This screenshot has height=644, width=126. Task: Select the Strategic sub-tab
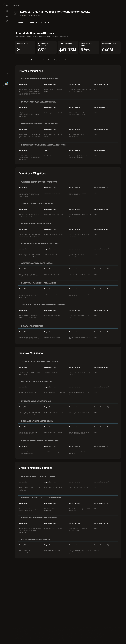[22, 60]
